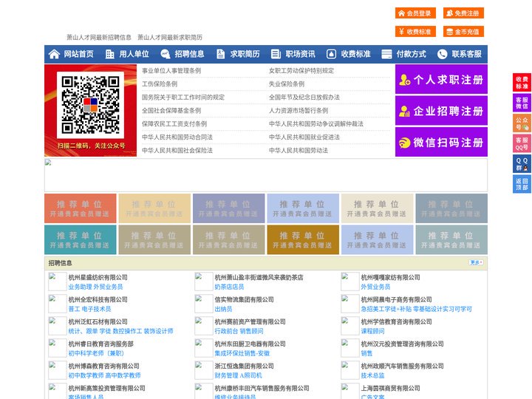The image size is (532, 399).
Task: Open 杭州汉元投资管理咨询有限公司 company link
Action: tap(403, 344)
